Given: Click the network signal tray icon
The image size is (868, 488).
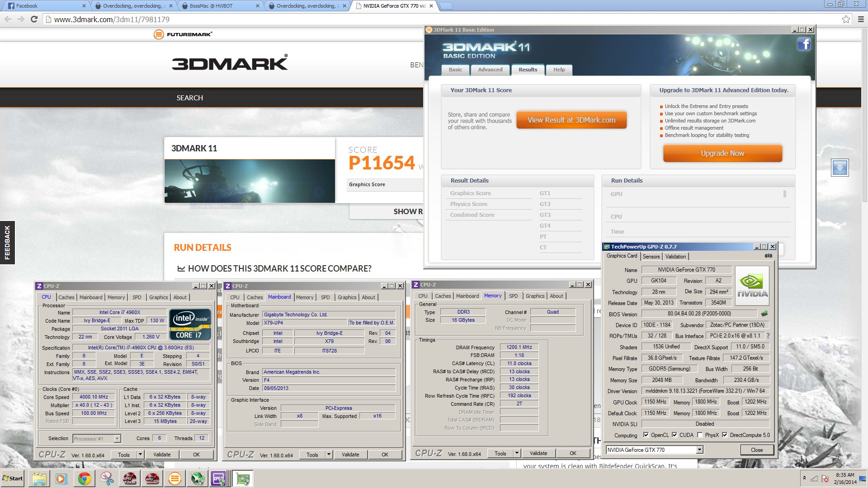Looking at the screenshot, I should (814, 479).
